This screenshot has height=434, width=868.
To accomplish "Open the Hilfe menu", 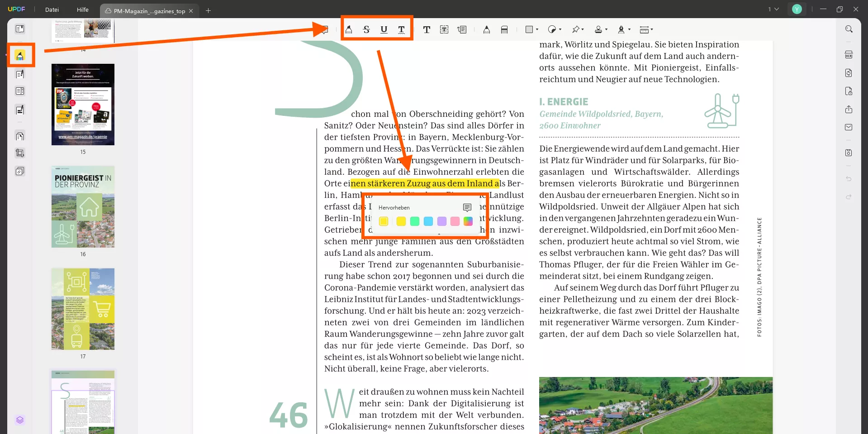I will click(83, 10).
